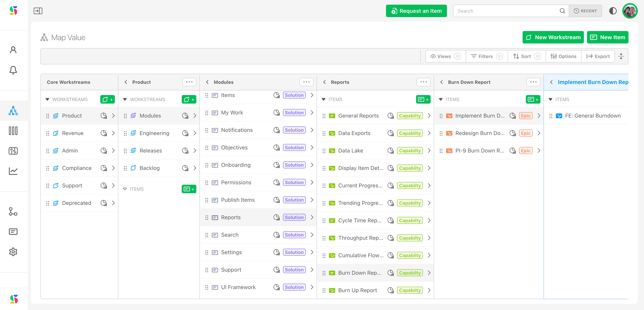Viewport: 644px width, 310px height.
Task: Click the New Workstream button
Action: pyautogui.click(x=553, y=37)
